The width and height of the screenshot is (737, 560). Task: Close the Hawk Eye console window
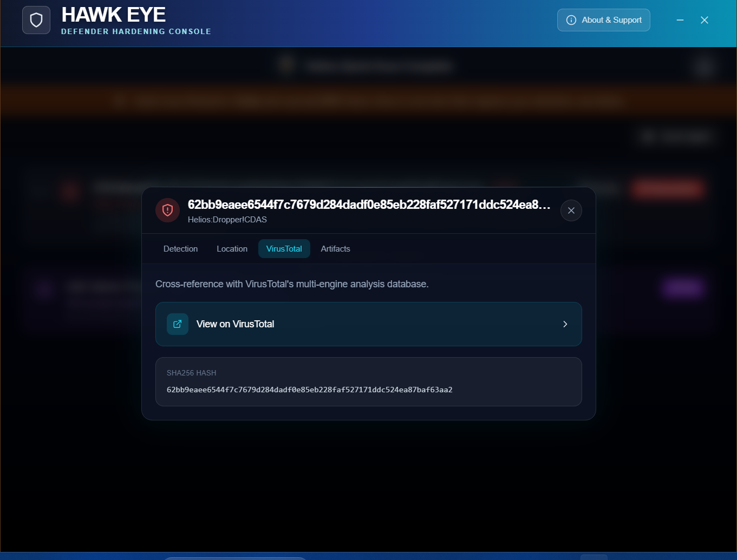pos(705,20)
